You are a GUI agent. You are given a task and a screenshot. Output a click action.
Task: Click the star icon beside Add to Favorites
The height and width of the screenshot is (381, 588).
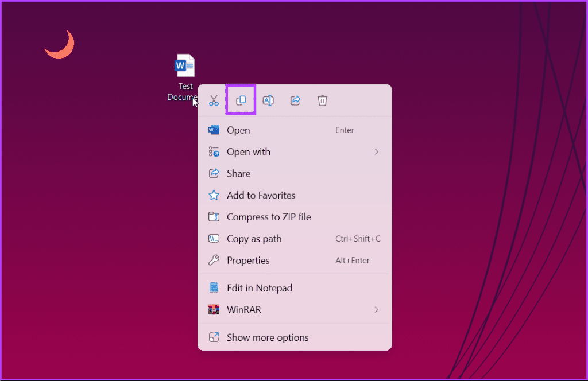[x=214, y=196]
